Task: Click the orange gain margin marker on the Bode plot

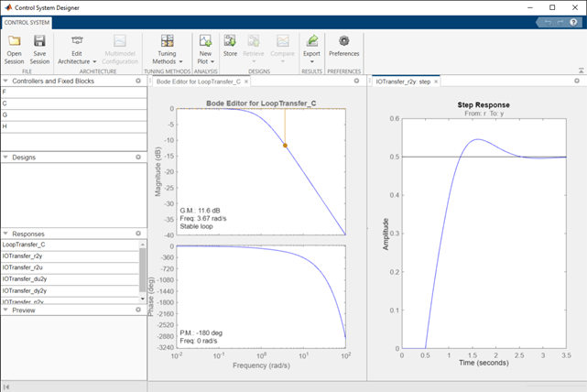Action: tap(285, 145)
